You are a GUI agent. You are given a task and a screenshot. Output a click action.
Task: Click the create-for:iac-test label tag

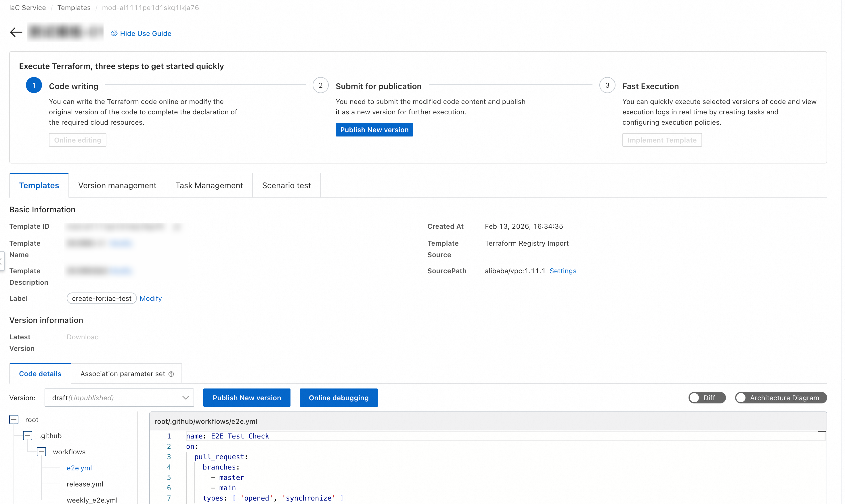[x=102, y=298]
